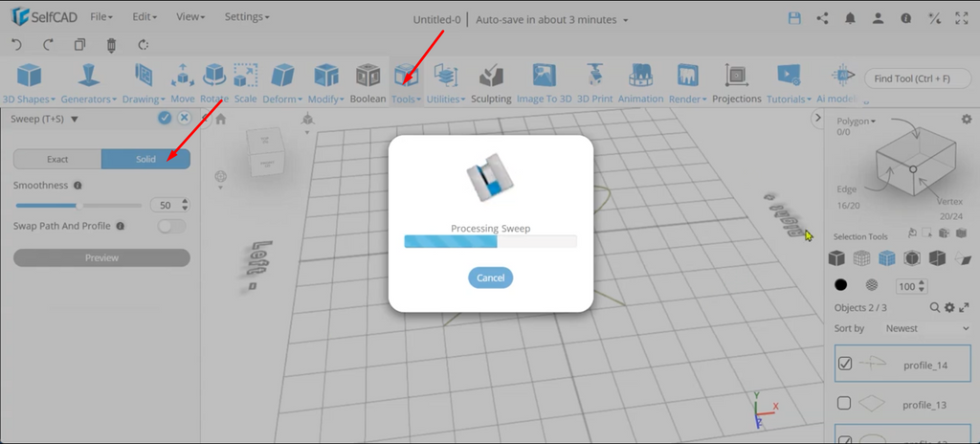
Task: Click the Undo arrow icon
Action: (x=17, y=44)
